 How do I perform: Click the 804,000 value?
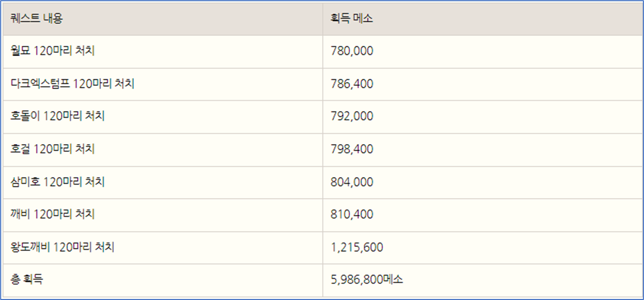coord(352,182)
